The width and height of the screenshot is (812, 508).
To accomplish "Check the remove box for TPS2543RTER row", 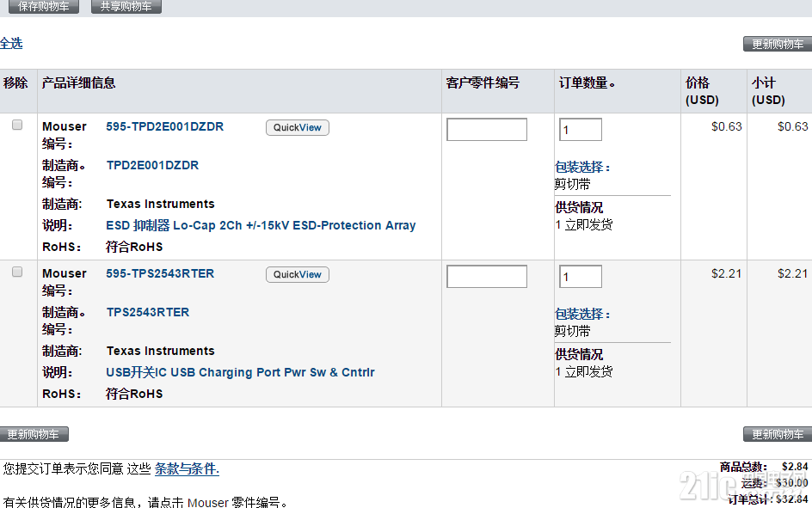I will tap(17, 272).
